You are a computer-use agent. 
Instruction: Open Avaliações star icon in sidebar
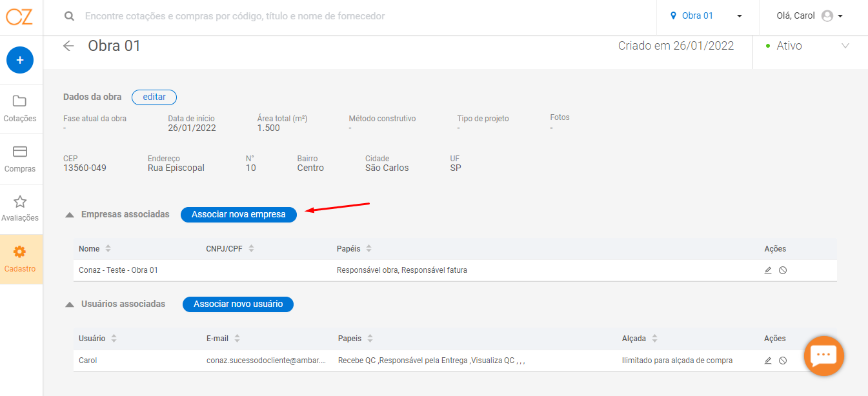(x=20, y=209)
